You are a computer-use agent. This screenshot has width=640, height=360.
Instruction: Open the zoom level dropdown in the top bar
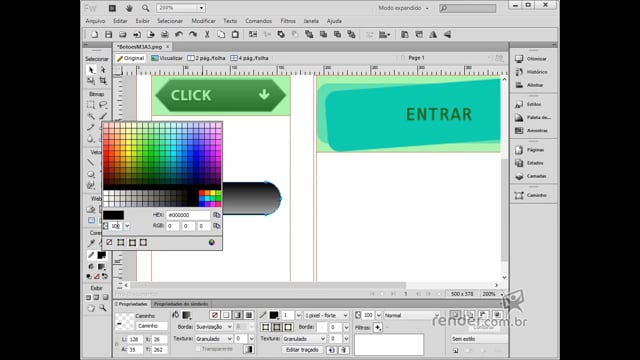[x=201, y=8]
